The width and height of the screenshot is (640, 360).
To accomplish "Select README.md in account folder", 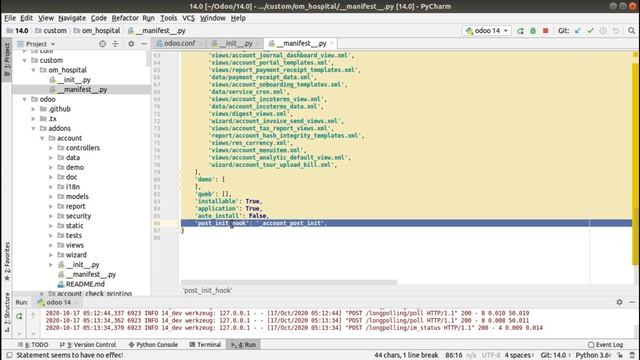I will (x=81, y=284).
